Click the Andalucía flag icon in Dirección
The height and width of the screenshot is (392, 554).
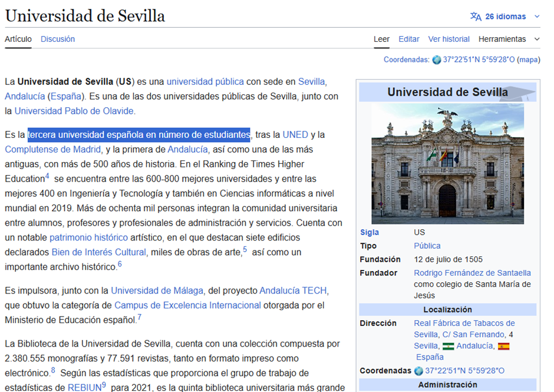tap(448, 347)
